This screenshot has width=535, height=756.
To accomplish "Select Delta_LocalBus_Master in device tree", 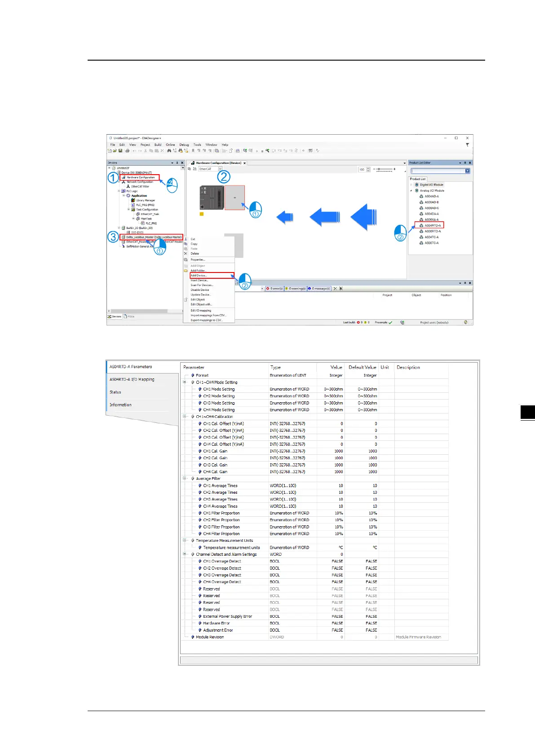I will coord(154,237).
